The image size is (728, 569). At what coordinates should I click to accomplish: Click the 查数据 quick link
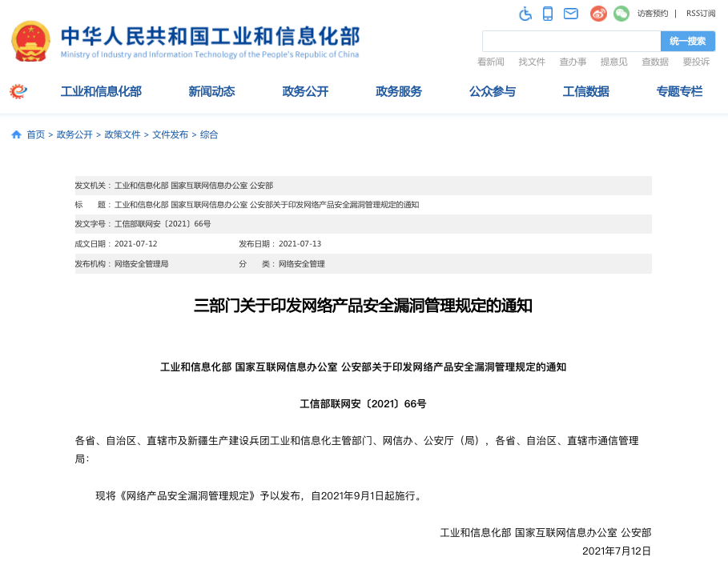[654, 61]
